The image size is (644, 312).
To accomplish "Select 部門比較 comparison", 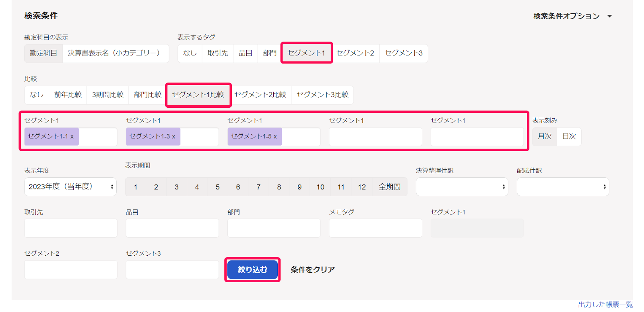I will coord(148,94).
